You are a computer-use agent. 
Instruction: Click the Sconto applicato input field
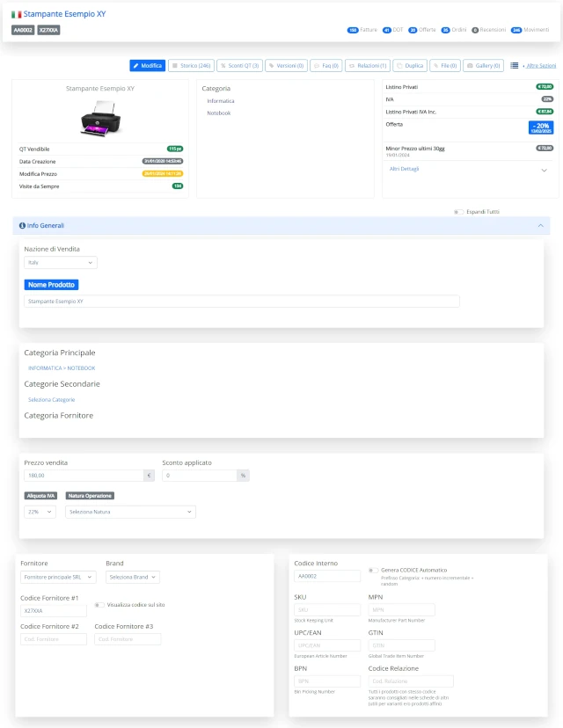coord(200,476)
